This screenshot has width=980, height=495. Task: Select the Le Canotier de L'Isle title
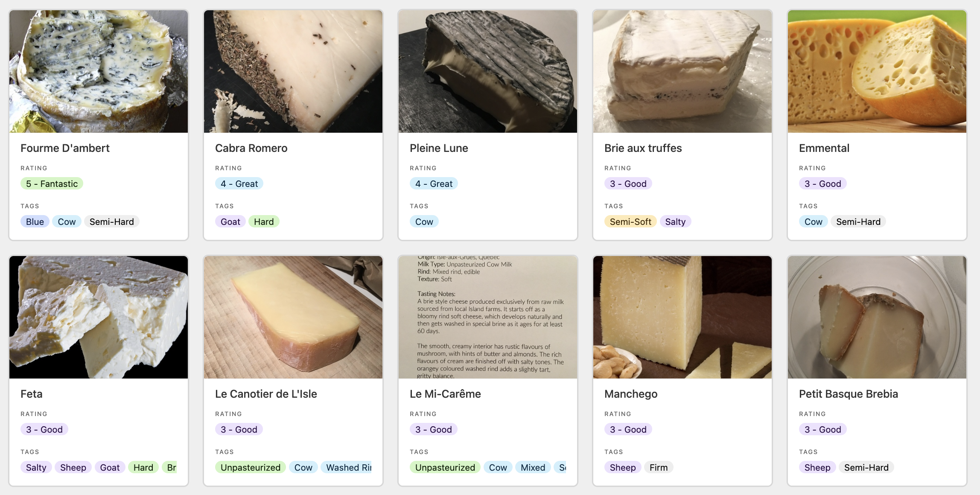266,394
